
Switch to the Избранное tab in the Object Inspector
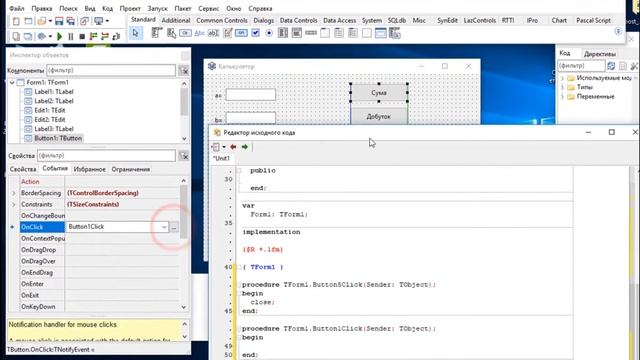pyautogui.click(x=89, y=169)
